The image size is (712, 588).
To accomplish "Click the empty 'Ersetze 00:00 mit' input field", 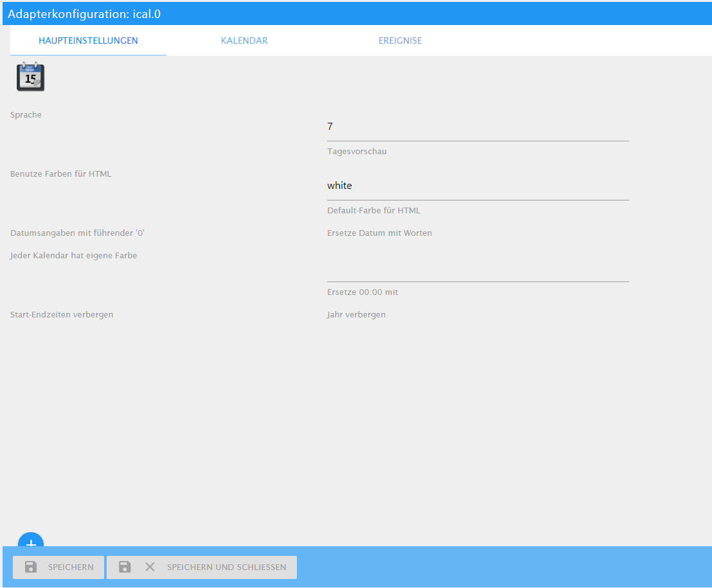I will pyautogui.click(x=477, y=269).
